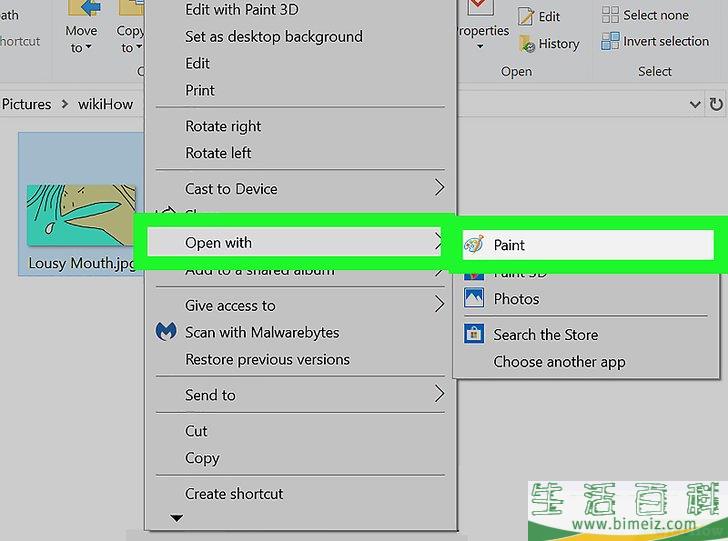The image size is (728, 541).
Task: Select the Lousy Mouth.jpg thumbnail
Action: [x=81, y=215]
